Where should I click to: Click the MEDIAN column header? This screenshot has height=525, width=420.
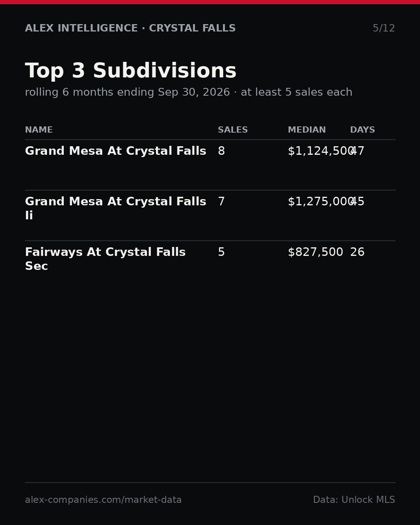307,130
